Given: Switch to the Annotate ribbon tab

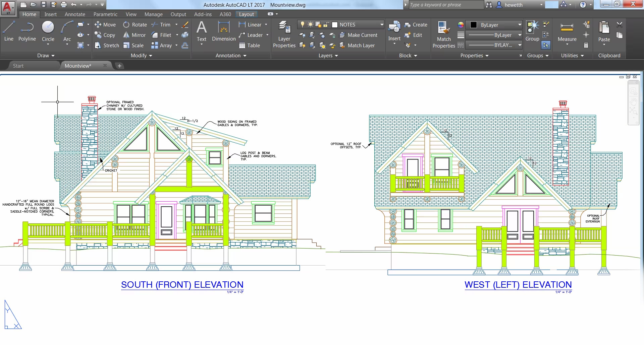Looking at the screenshot, I should pyautogui.click(x=75, y=14).
